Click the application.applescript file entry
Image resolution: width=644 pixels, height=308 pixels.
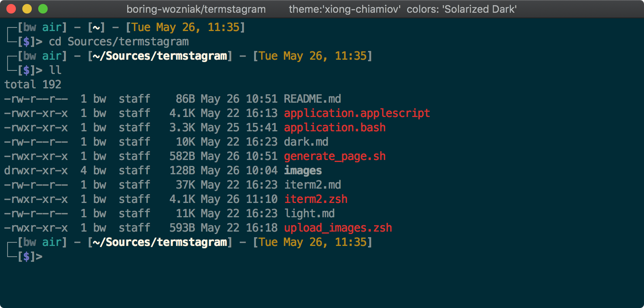pyautogui.click(x=357, y=113)
